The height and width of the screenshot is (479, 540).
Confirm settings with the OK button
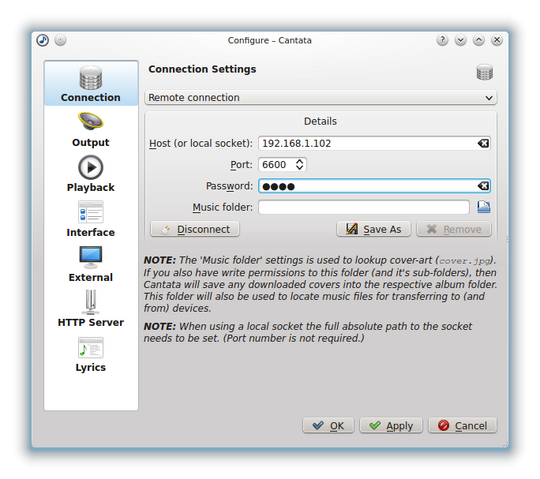(328, 426)
